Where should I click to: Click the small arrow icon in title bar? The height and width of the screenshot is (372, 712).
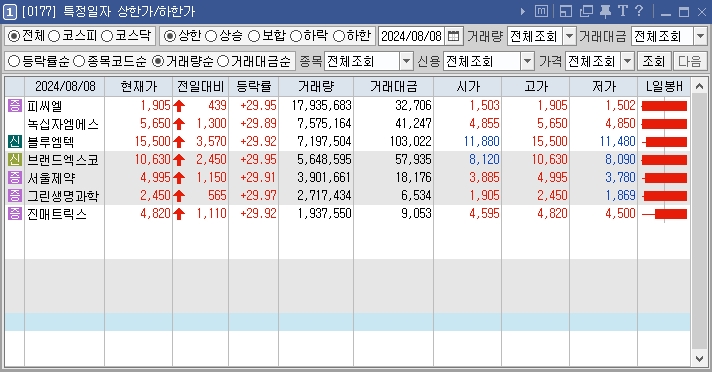click(x=523, y=11)
